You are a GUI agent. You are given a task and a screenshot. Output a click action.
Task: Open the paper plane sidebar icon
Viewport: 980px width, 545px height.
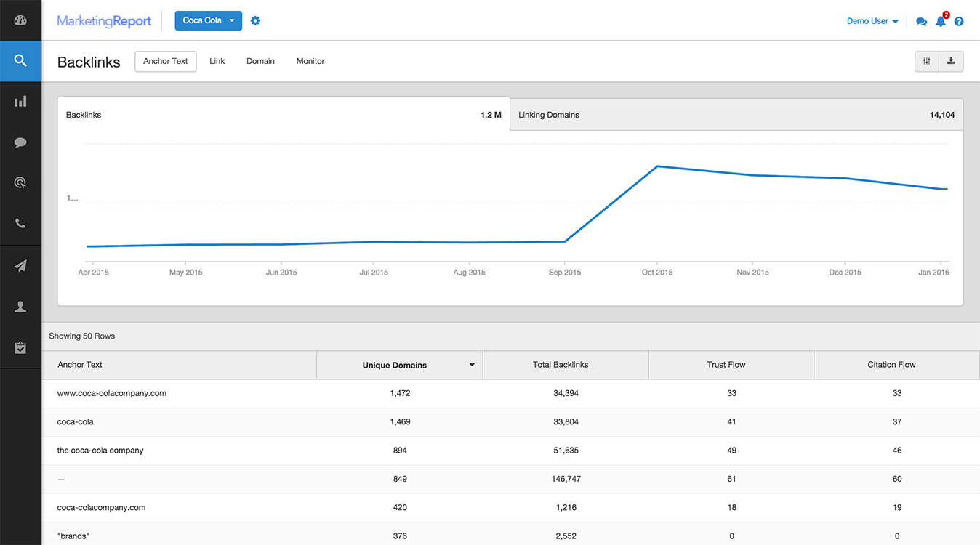[20, 267]
